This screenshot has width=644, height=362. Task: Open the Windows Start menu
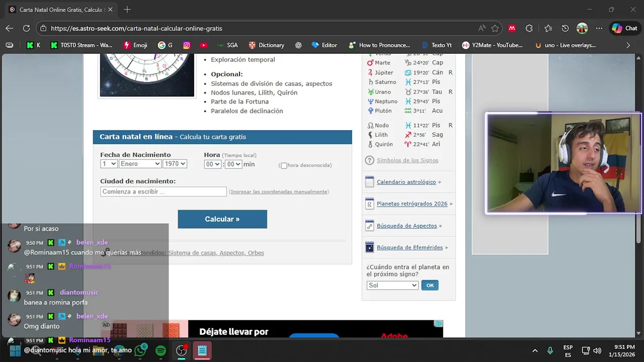(x=15, y=350)
